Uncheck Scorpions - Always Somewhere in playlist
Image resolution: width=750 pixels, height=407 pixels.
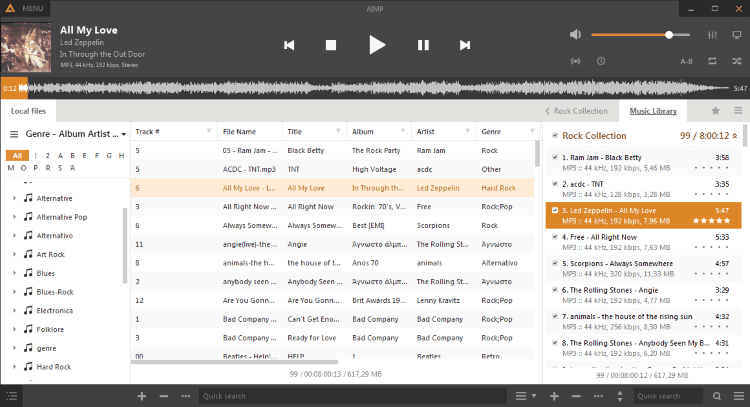coord(555,263)
